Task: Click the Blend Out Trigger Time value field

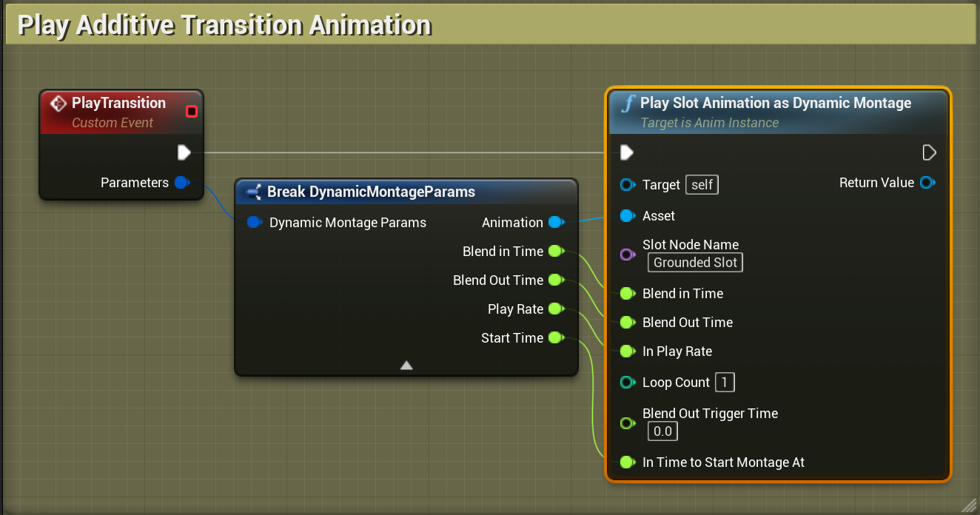Action: click(662, 431)
